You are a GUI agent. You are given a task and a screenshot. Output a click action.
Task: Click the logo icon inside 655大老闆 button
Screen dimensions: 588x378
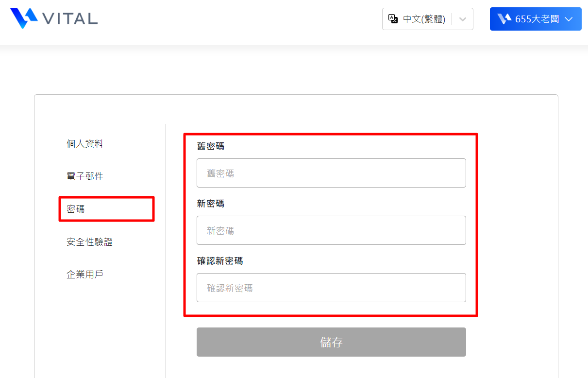[x=504, y=19]
